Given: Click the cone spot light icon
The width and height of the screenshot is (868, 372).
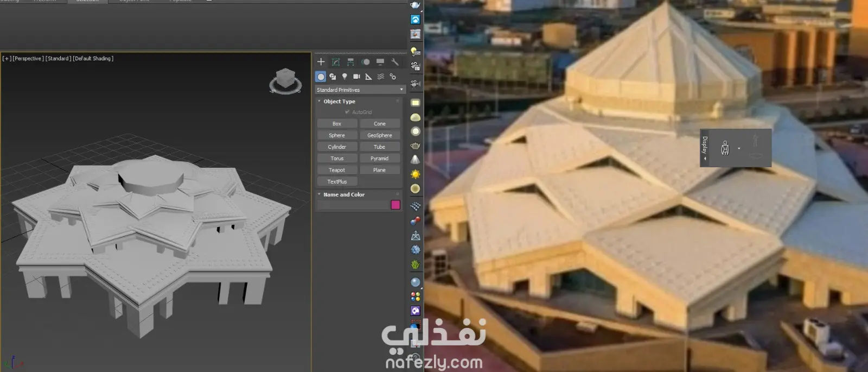Looking at the screenshot, I should pyautogui.click(x=415, y=160).
